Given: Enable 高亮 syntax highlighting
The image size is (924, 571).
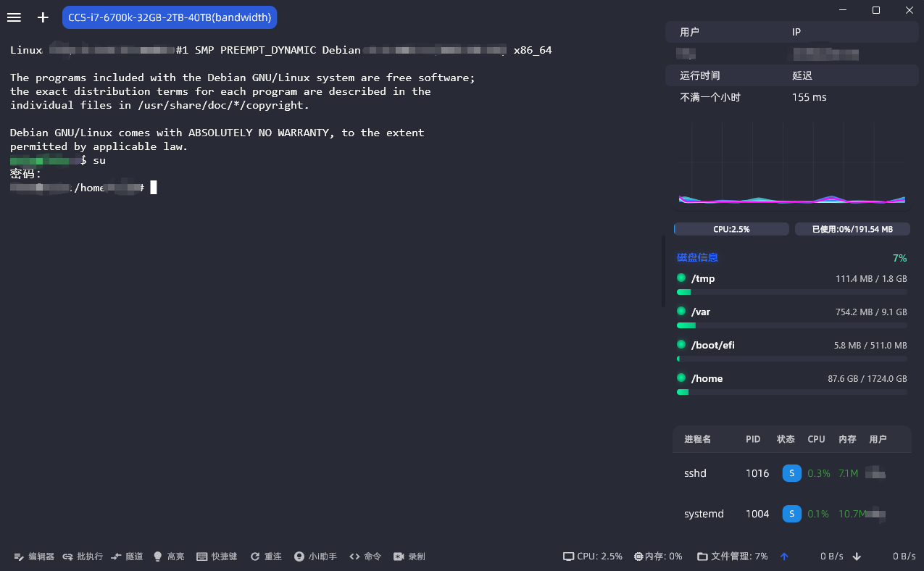Looking at the screenshot, I should (x=168, y=556).
